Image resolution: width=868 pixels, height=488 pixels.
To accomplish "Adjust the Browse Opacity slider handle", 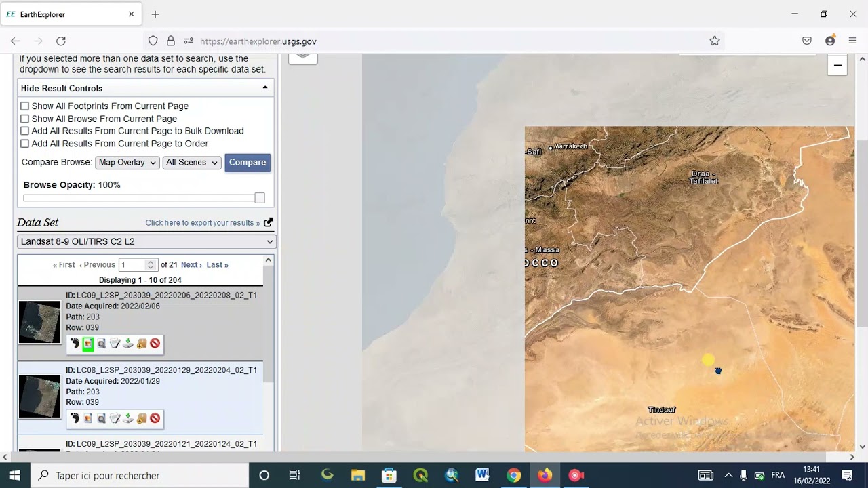I will point(260,198).
